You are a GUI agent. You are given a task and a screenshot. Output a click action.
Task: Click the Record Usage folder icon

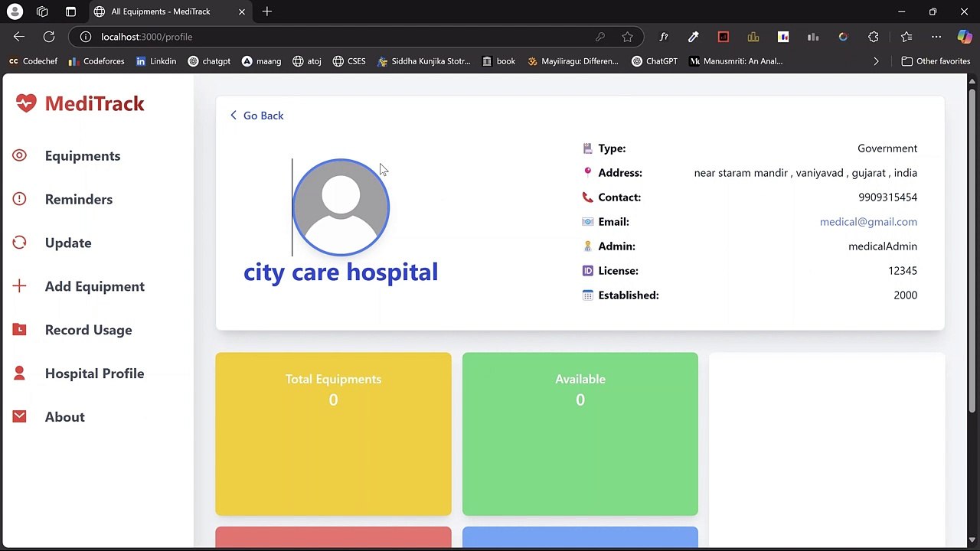click(19, 330)
